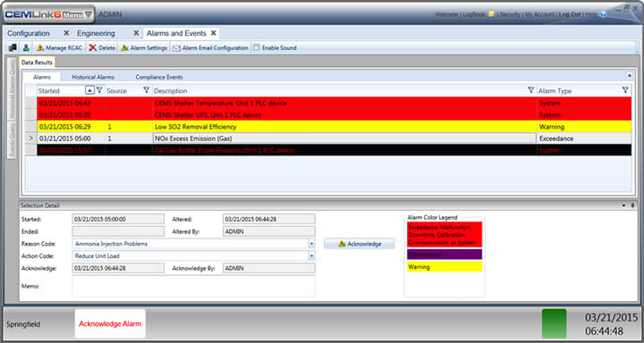
Task: Close the Configuration tab
Action: (66, 33)
